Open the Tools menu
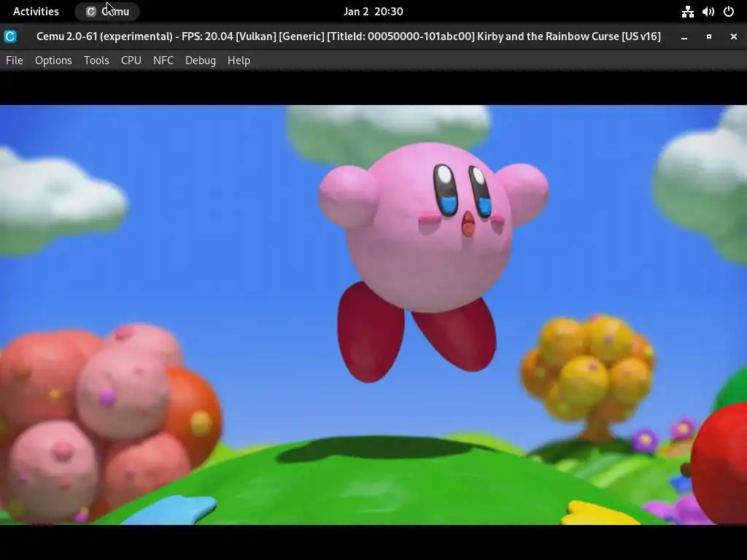This screenshot has height=560, width=747. tap(96, 61)
